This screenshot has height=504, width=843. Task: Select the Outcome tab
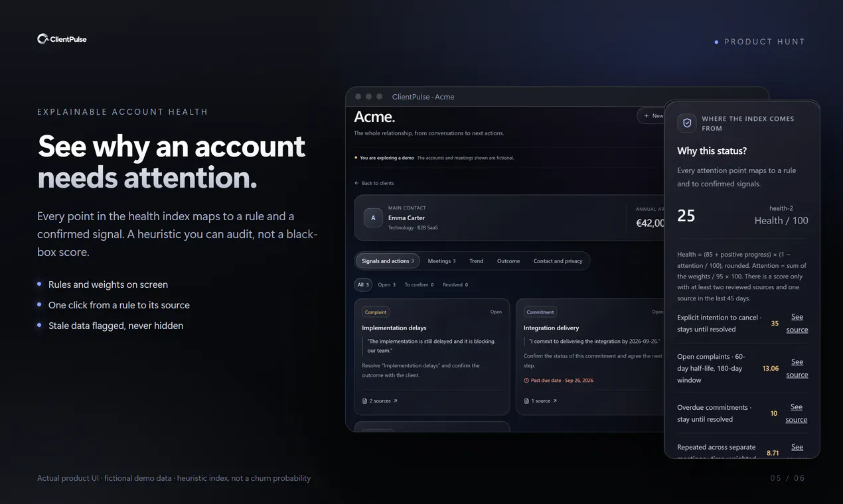(508, 261)
